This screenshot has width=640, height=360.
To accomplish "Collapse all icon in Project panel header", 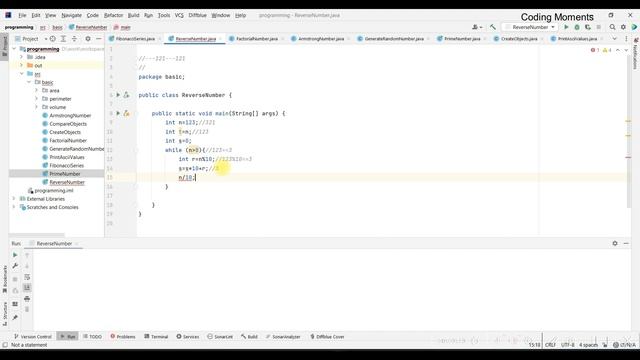I will (74, 39).
